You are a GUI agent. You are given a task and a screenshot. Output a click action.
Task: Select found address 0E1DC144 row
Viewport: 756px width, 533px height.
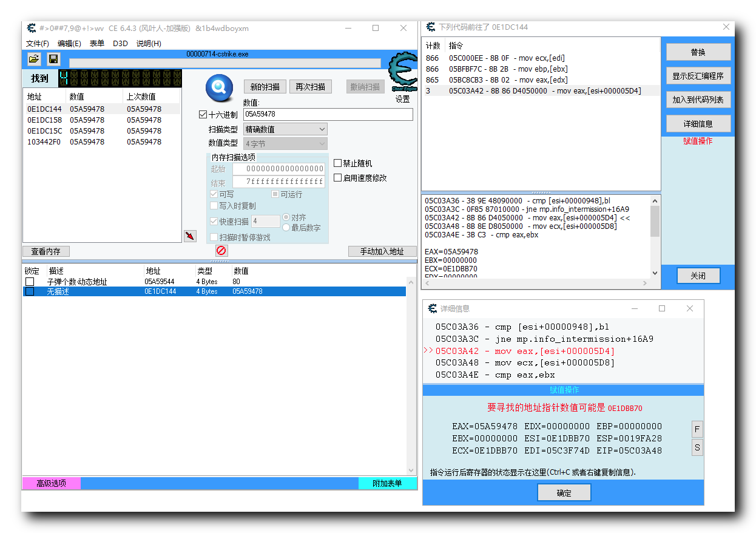[x=101, y=109]
